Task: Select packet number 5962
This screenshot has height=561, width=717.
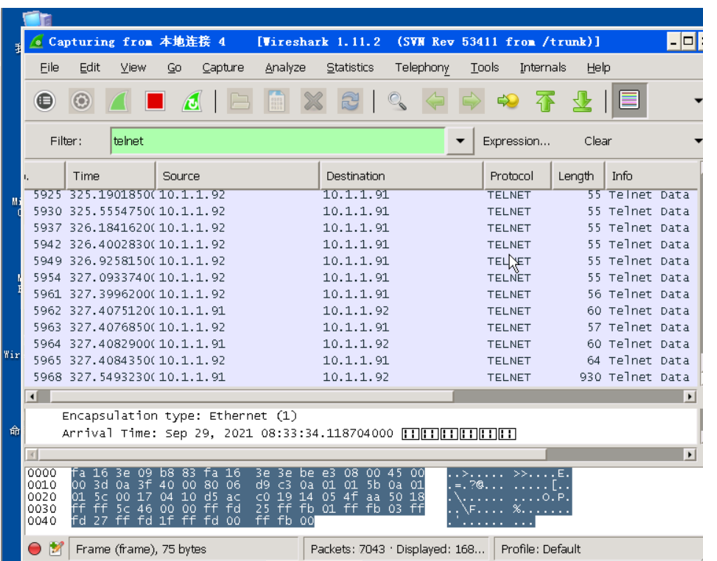Action: click(x=361, y=311)
